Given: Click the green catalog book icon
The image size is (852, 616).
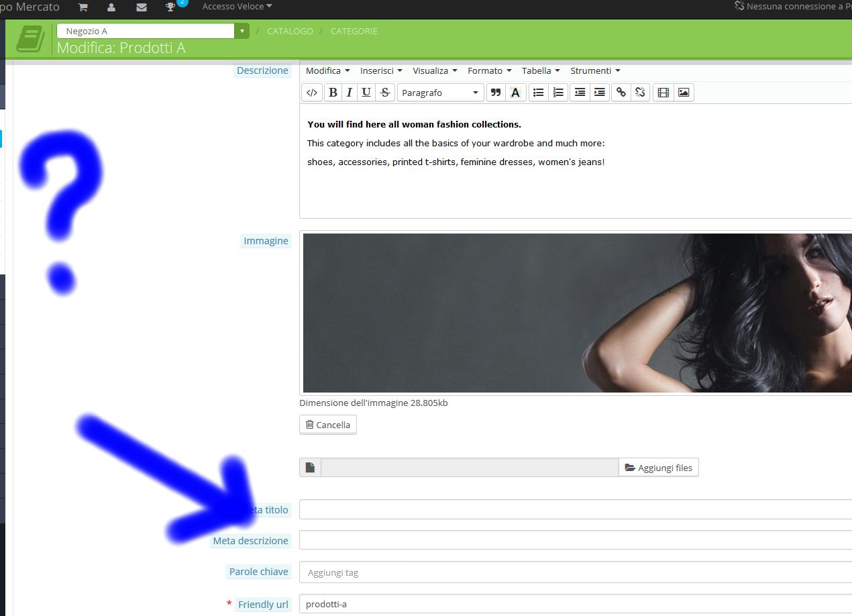Looking at the screenshot, I should pyautogui.click(x=30, y=39).
